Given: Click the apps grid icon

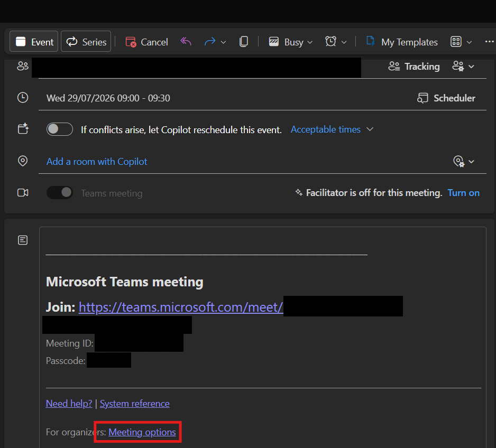Looking at the screenshot, I should coord(456,42).
